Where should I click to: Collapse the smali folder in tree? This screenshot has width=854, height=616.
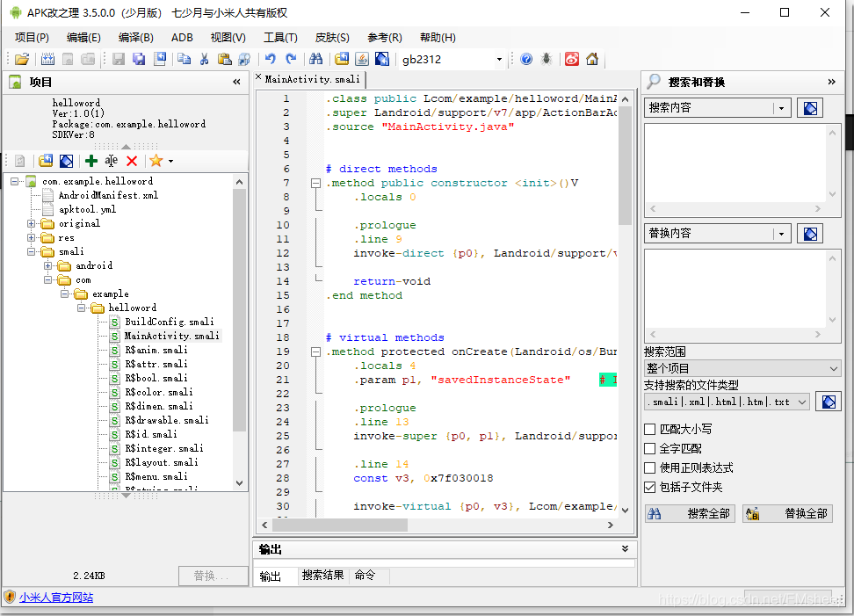pos(32,251)
